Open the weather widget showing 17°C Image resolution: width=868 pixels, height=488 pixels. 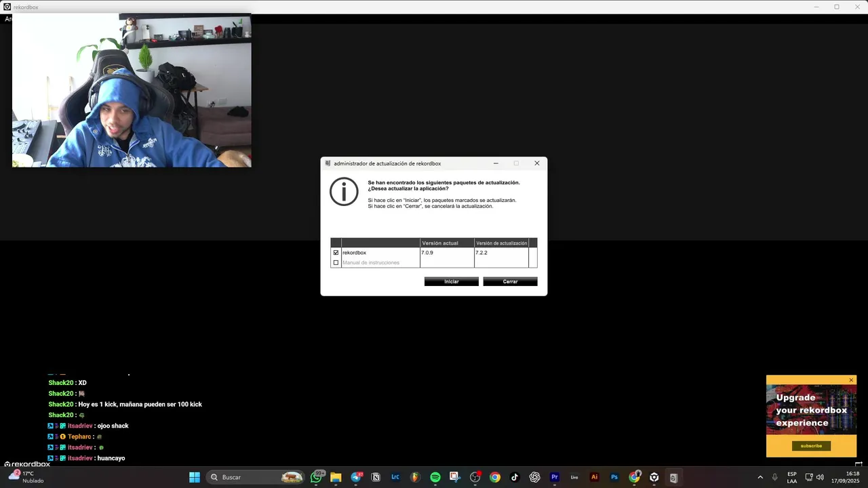tap(27, 477)
